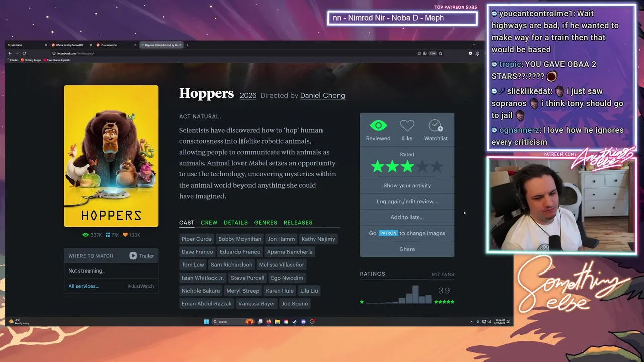
Task: Open the 917 FANS link
Action: tap(443, 274)
